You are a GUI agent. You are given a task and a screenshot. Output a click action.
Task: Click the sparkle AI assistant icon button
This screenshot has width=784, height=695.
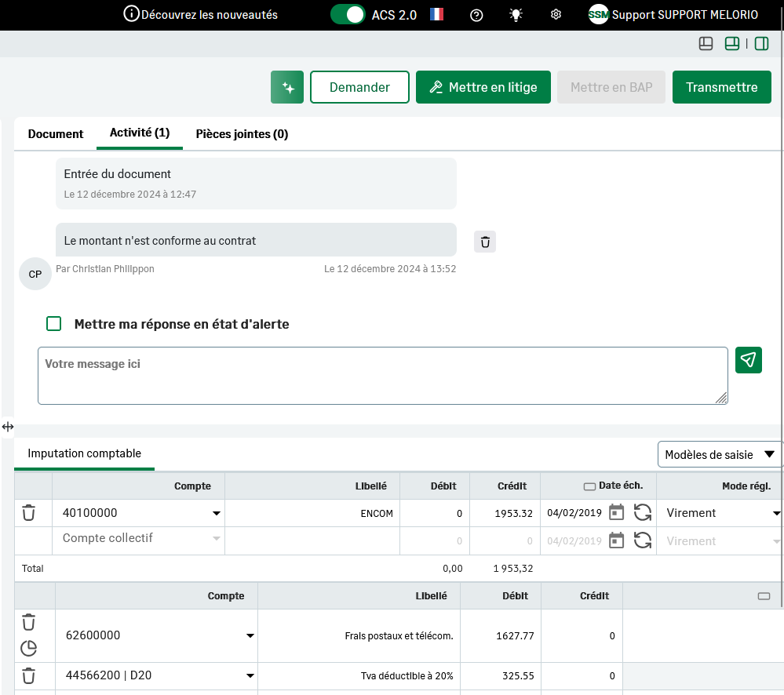[287, 87]
